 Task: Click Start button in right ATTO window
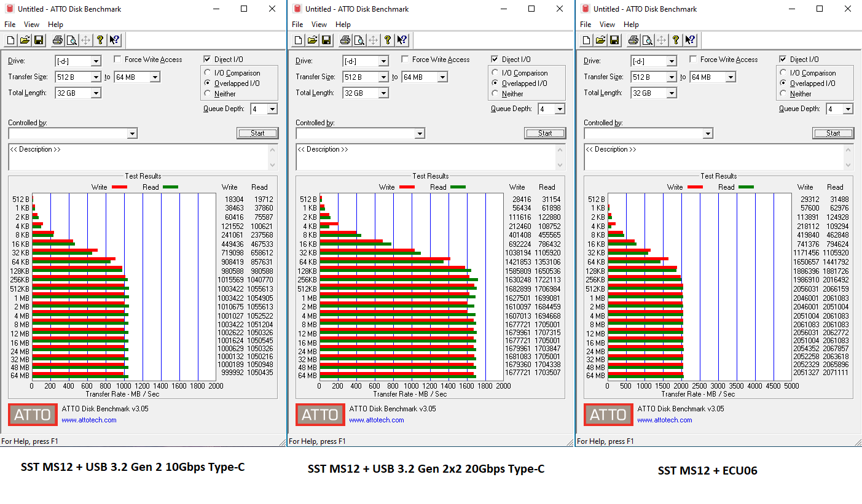pyautogui.click(x=833, y=133)
